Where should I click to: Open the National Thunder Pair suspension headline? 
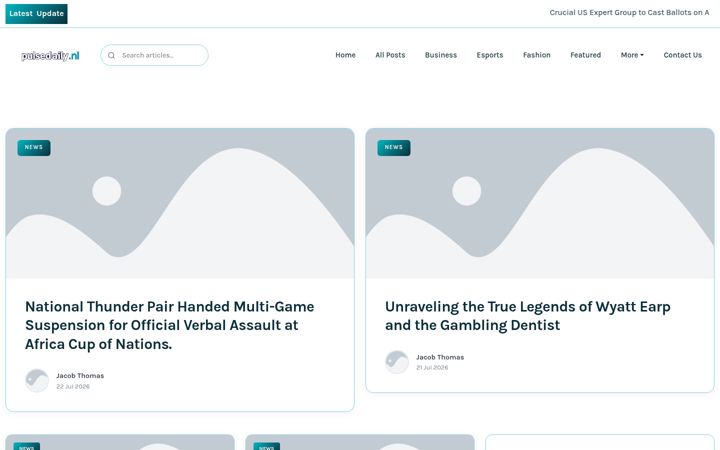(x=170, y=325)
